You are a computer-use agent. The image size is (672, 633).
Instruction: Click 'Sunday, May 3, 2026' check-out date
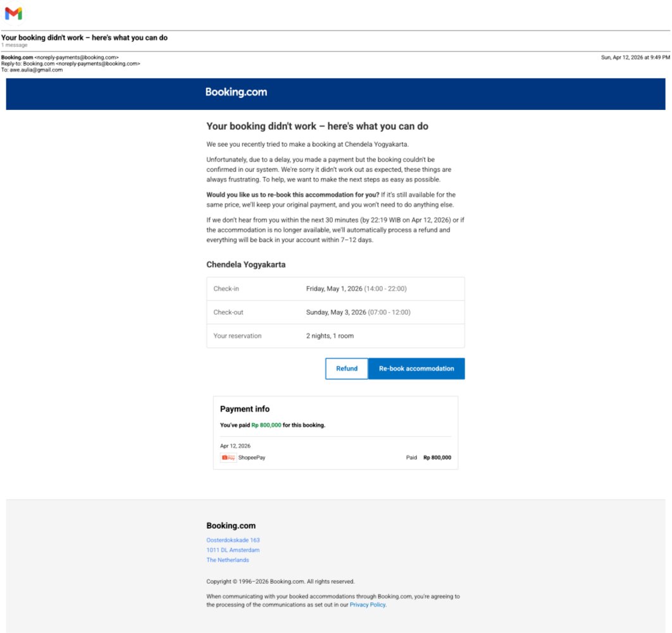336,312
